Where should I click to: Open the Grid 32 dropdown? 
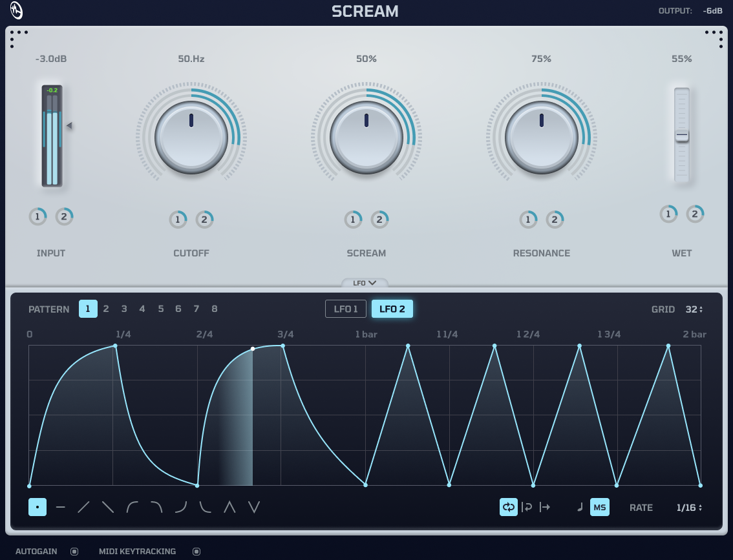tap(694, 309)
